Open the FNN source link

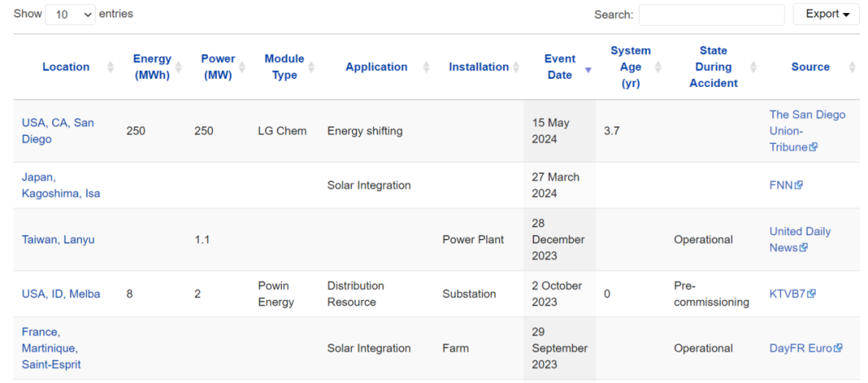tap(785, 184)
